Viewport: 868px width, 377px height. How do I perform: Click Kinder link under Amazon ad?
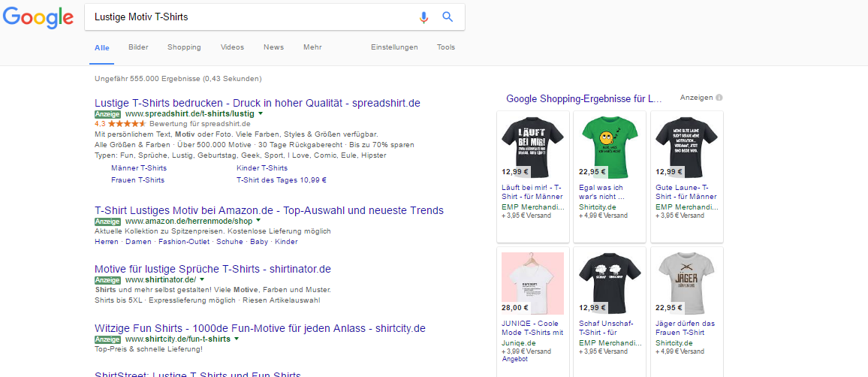tap(286, 242)
